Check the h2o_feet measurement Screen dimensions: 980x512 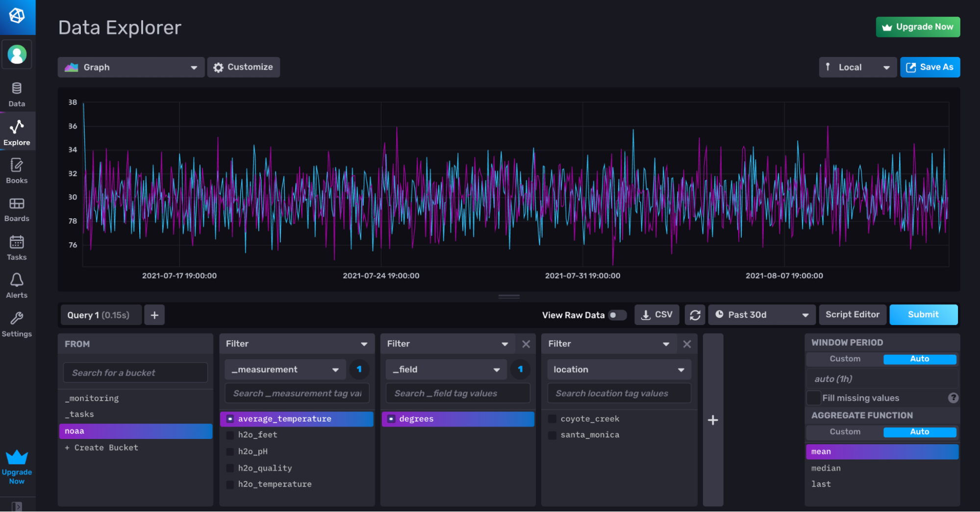point(230,435)
